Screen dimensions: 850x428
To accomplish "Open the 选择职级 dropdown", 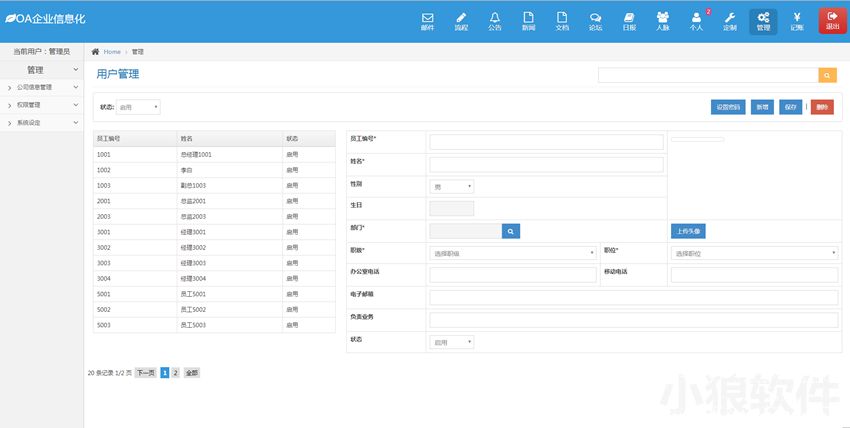I will coord(513,253).
